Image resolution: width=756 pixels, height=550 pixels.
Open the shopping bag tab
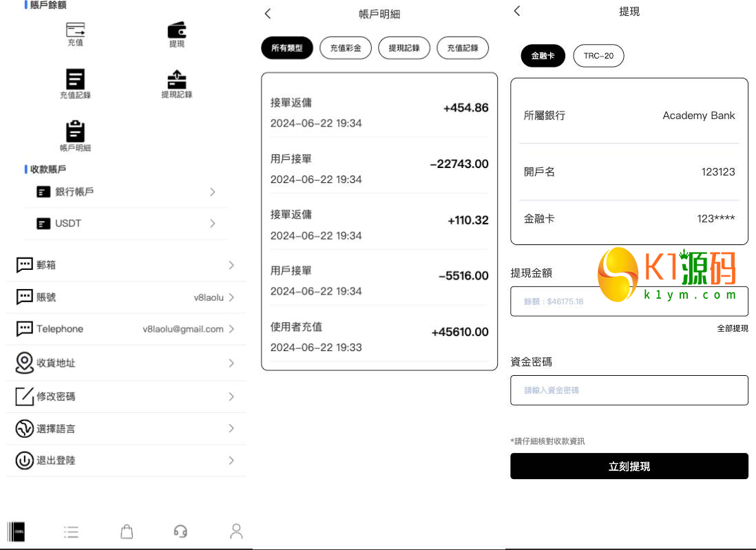[127, 531]
